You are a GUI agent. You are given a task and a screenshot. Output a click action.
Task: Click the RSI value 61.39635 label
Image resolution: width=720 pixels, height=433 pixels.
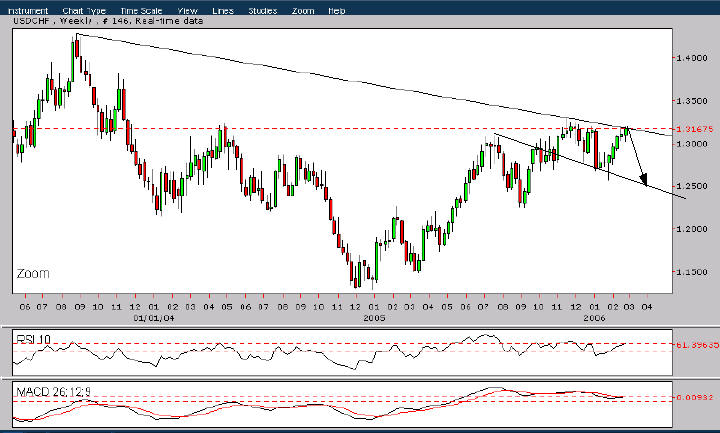coord(697,344)
